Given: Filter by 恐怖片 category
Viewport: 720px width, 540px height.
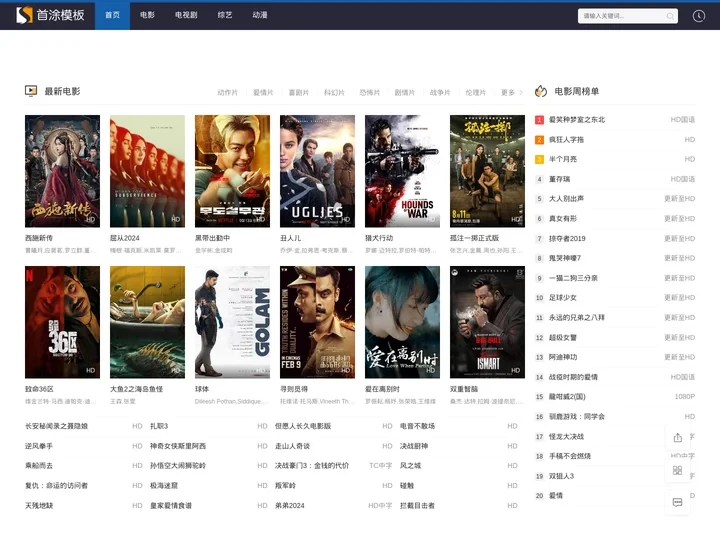Looking at the screenshot, I should (370, 92).
